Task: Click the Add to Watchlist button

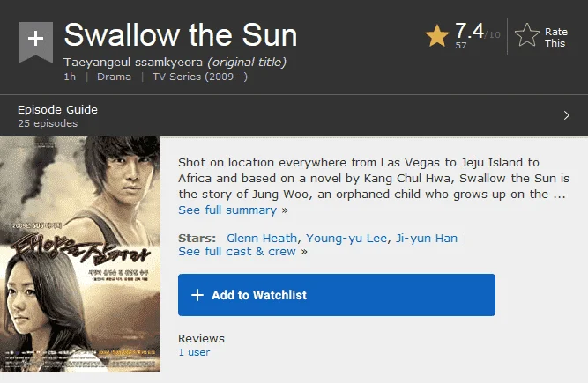Action: 337,295
